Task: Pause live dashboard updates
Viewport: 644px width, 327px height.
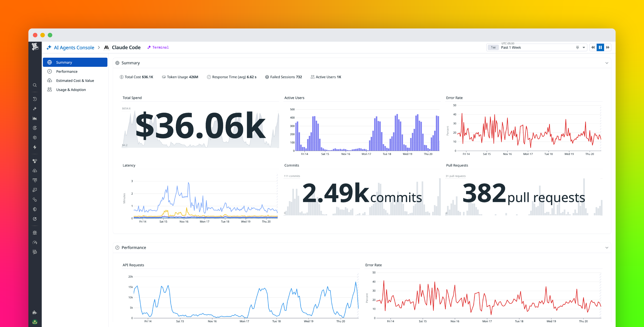Action: (x=600, y=47)
